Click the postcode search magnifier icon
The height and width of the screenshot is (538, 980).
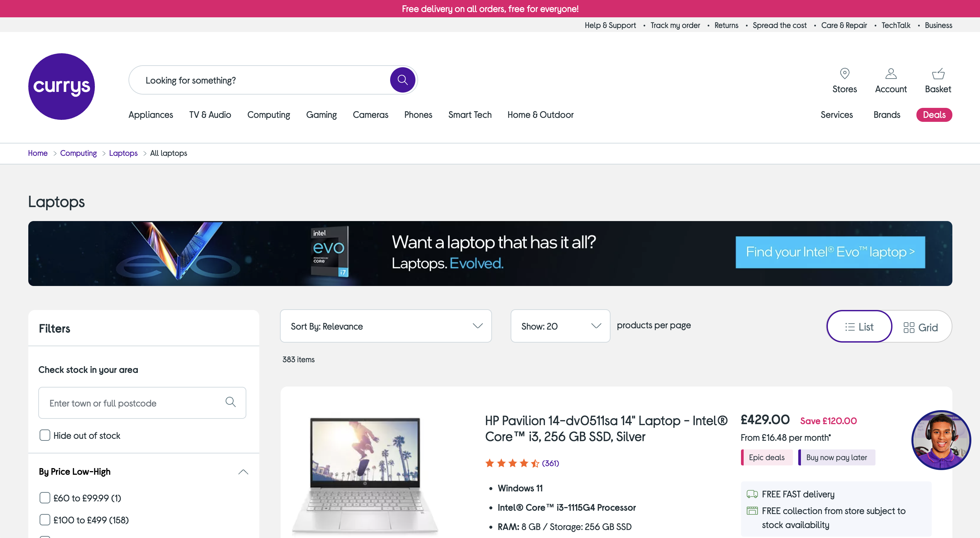coord(231,402)
